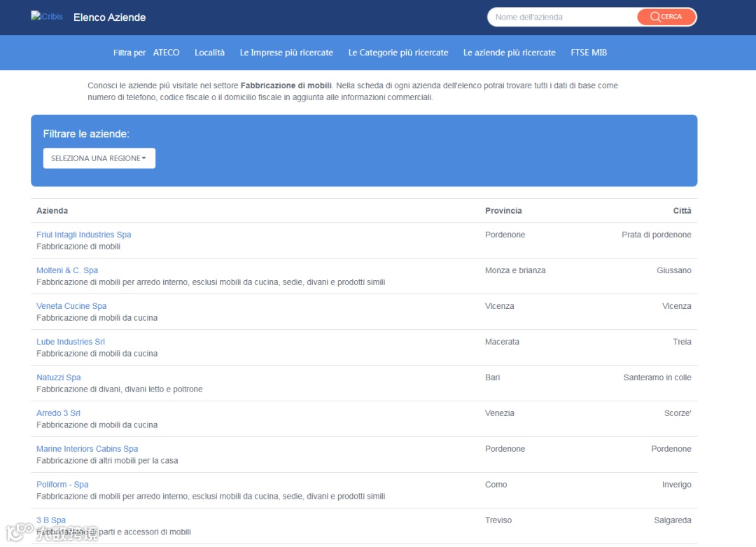Select the Bari province cell
Viewport: 756px width, 547px height.
[x=492, y=378]
